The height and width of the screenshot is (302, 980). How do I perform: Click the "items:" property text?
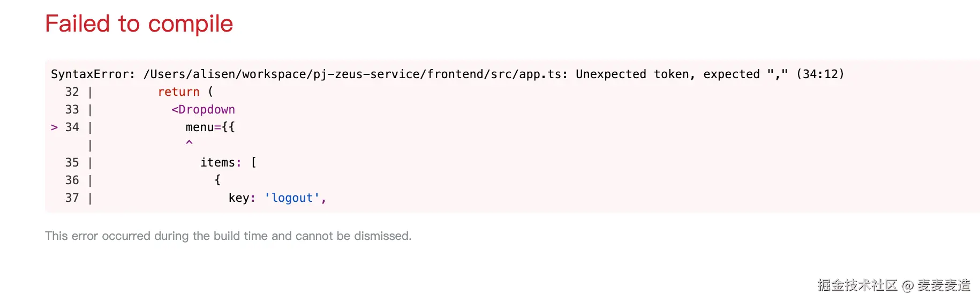[221, 163]
